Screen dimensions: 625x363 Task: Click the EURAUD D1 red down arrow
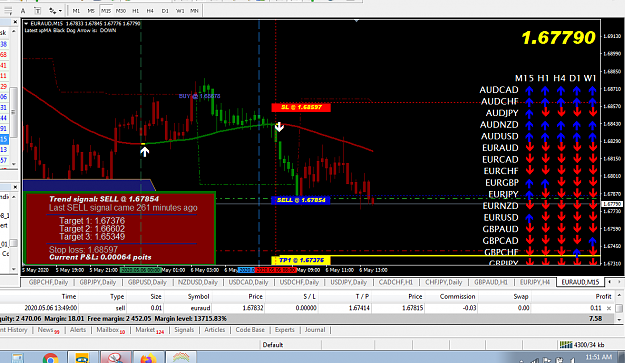[x=577, y=148]
